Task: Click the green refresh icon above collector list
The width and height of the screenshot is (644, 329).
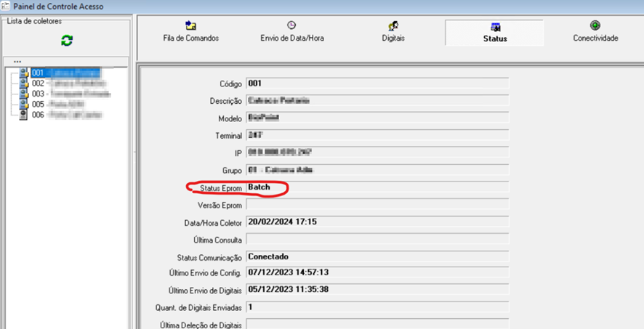Action: tap(67, 41)
